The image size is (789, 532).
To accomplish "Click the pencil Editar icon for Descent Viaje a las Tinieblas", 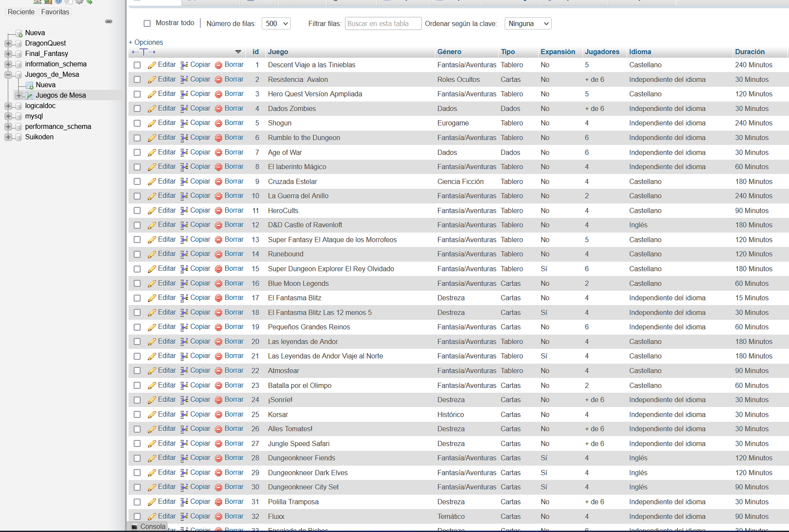I will [152, 65].
